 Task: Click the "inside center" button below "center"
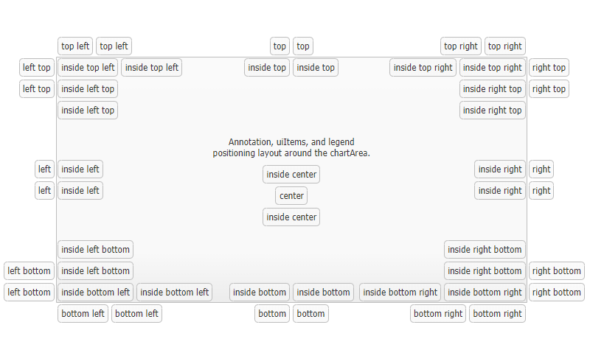coord(291,217)
